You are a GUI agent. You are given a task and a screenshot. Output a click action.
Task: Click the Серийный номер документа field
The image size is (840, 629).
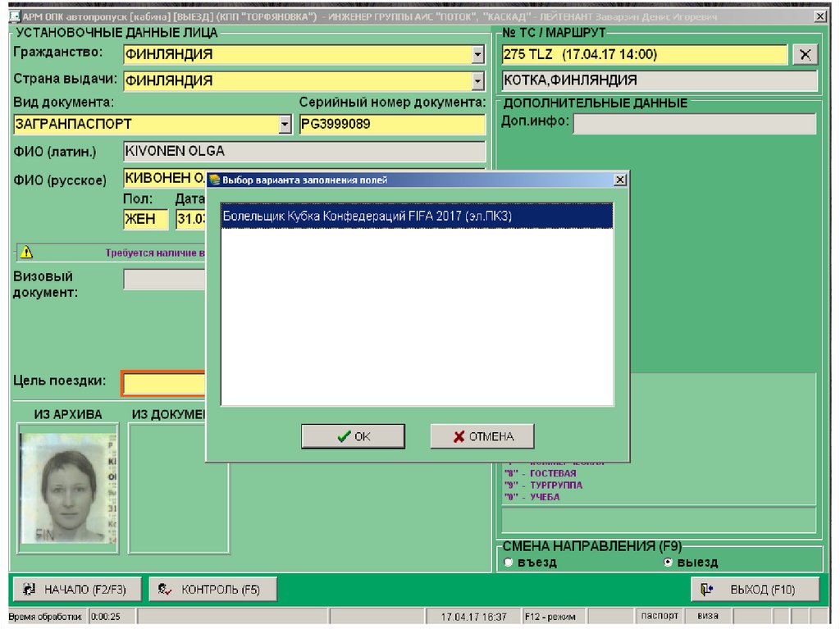pos(391,125)
